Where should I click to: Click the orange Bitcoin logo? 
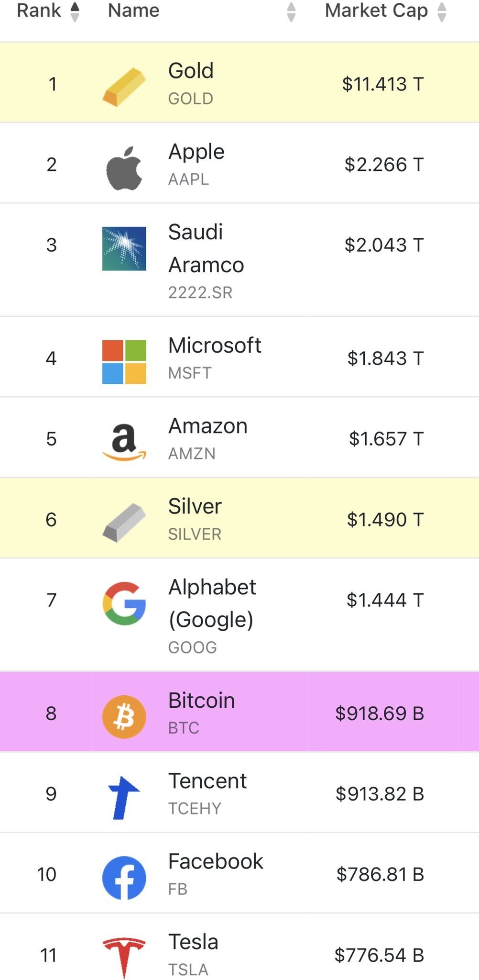[124, 716]
